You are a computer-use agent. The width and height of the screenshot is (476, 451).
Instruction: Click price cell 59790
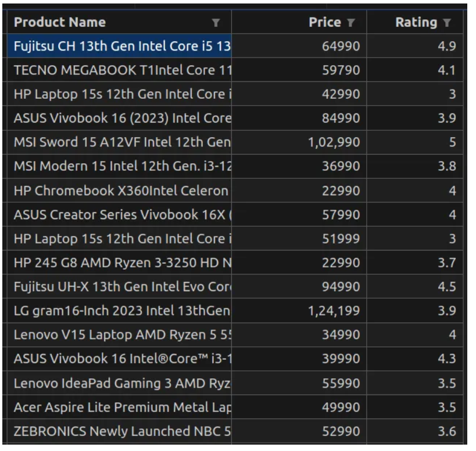pos(299,70)
